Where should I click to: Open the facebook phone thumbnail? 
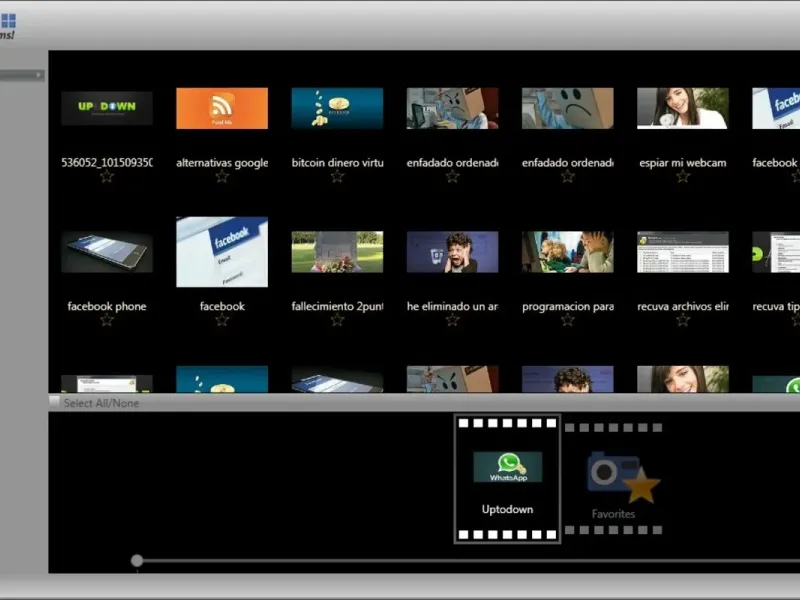(107, 252)
